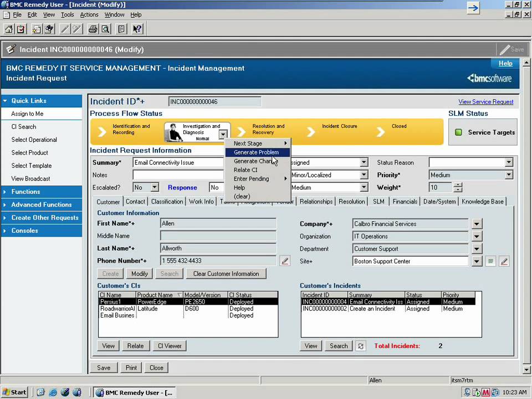
Task: Click the clipboard checkmark toolbar icon
Action: coord(21,29)
